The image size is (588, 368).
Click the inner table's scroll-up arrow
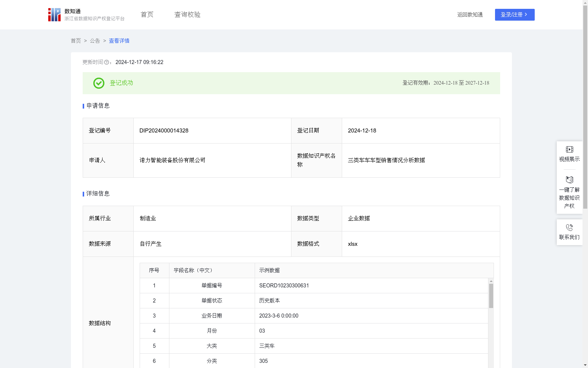point(491,281)
